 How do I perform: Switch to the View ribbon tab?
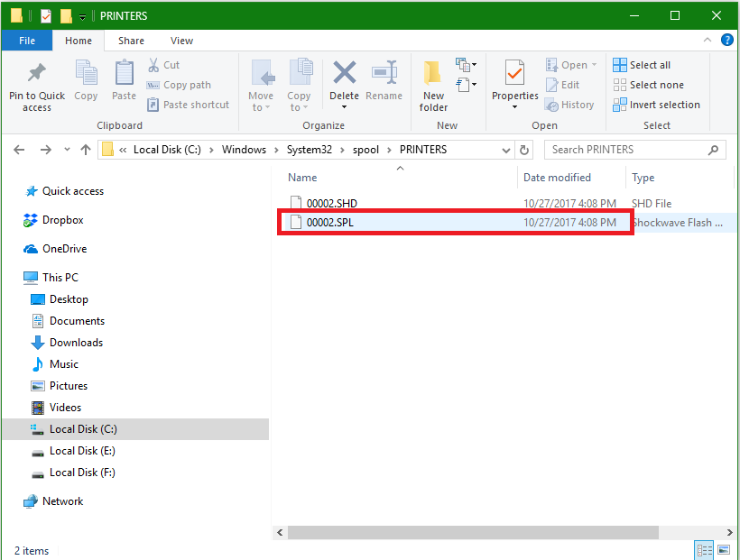181,41
